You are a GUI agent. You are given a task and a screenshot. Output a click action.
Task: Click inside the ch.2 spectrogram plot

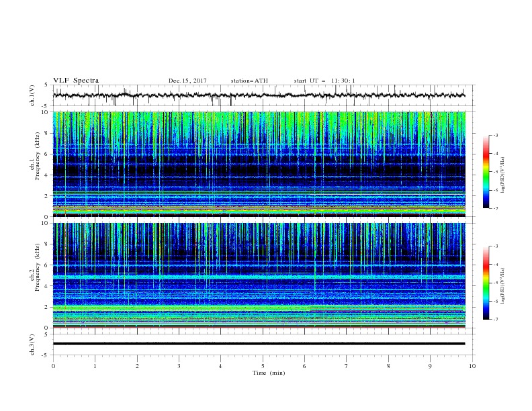tap(259, 275)
